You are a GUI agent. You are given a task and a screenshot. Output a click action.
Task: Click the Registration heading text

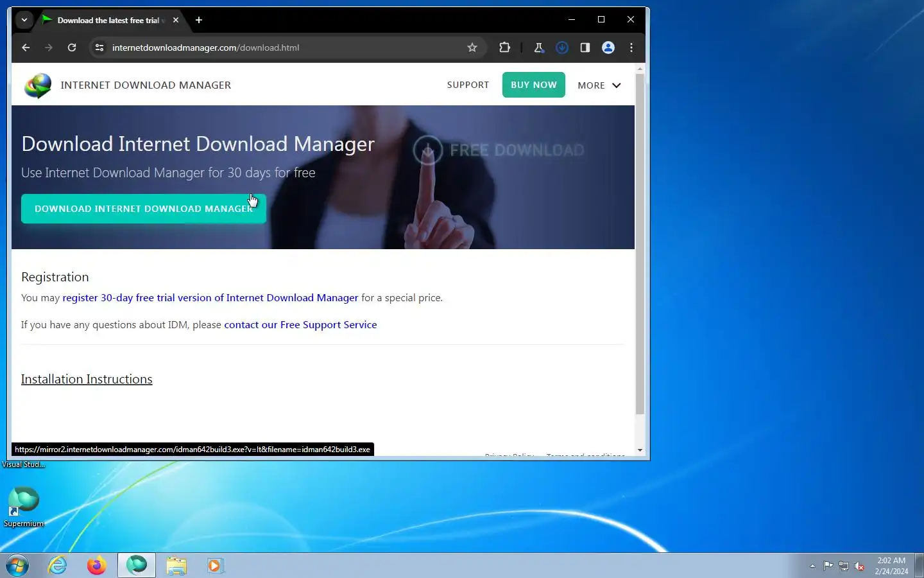(x=55, y=277)
